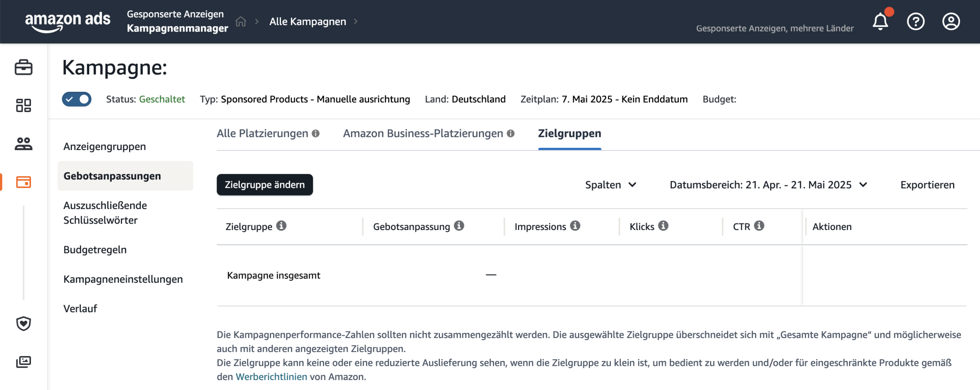Open the creative assets image sidebar icon
This screenshot has height=390, width=980.
click(24, 361)
